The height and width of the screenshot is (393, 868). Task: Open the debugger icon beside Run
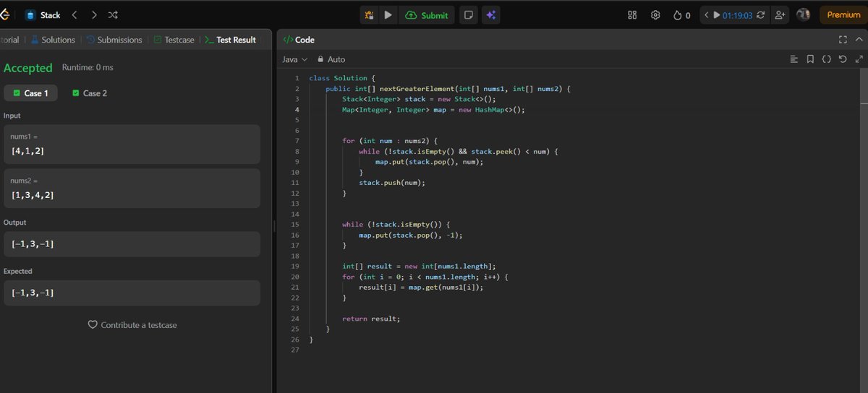(370, 15)
